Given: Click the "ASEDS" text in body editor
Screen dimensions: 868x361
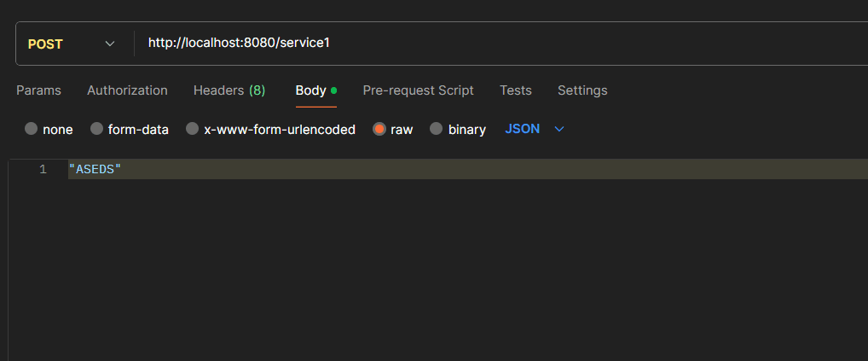Looking at the screenshot, I should (95, 170).
